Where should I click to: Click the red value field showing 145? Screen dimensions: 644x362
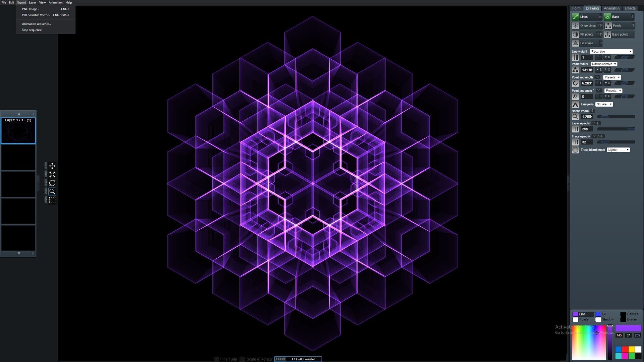619,335
